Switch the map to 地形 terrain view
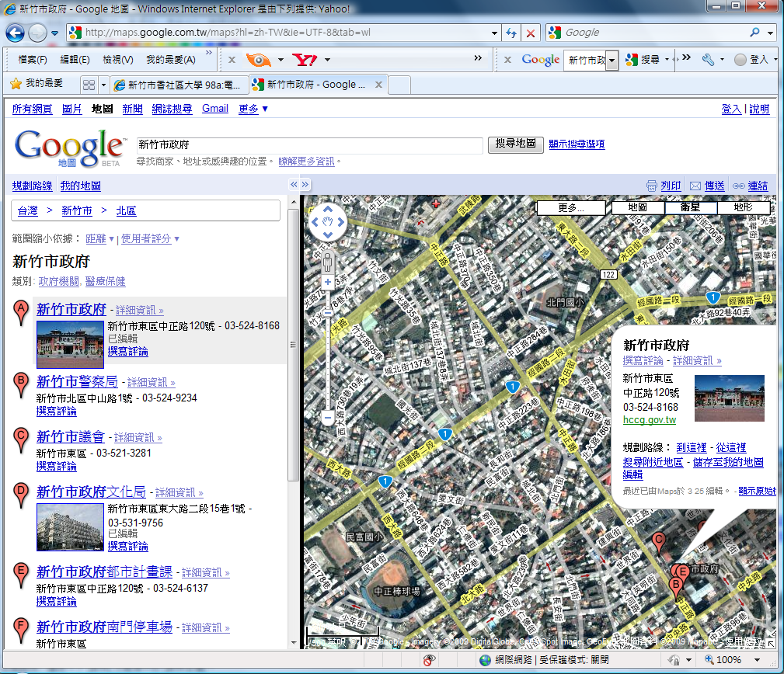784x674 pixels. pyautogui.click(x=744, y=207)
